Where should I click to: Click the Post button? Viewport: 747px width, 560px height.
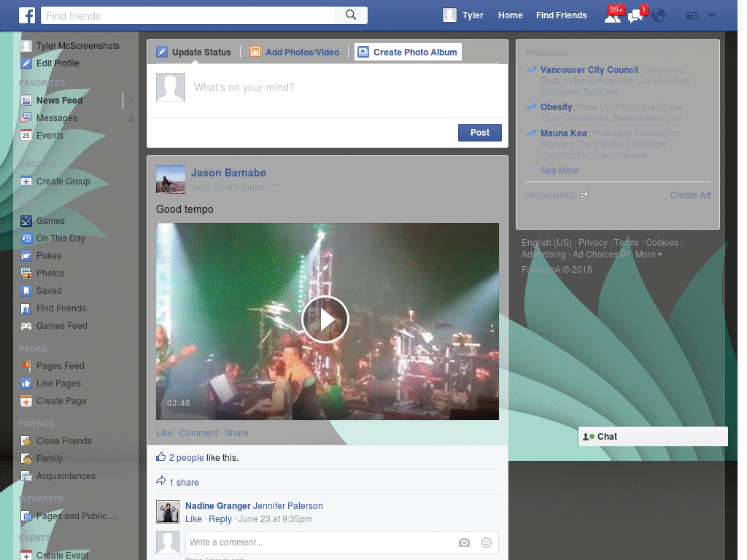coord(480,133)
